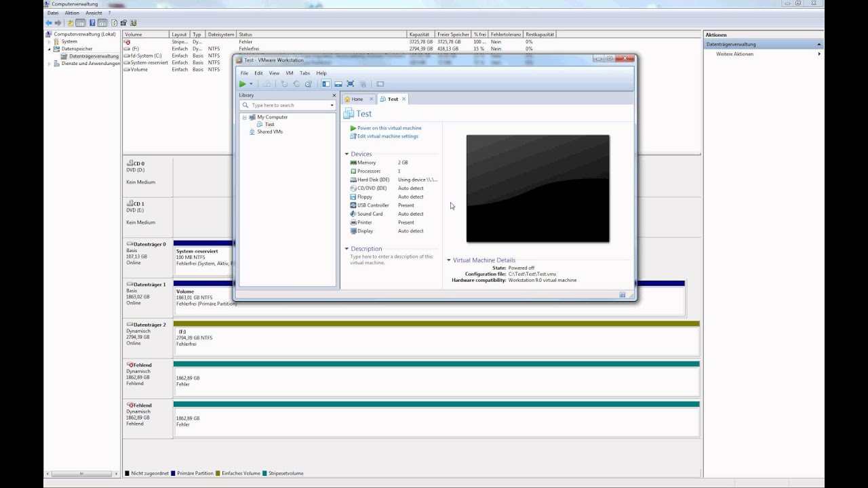Viewport: 868px width, 488px height.
Task: Open the VM menu
Action: 290,73
